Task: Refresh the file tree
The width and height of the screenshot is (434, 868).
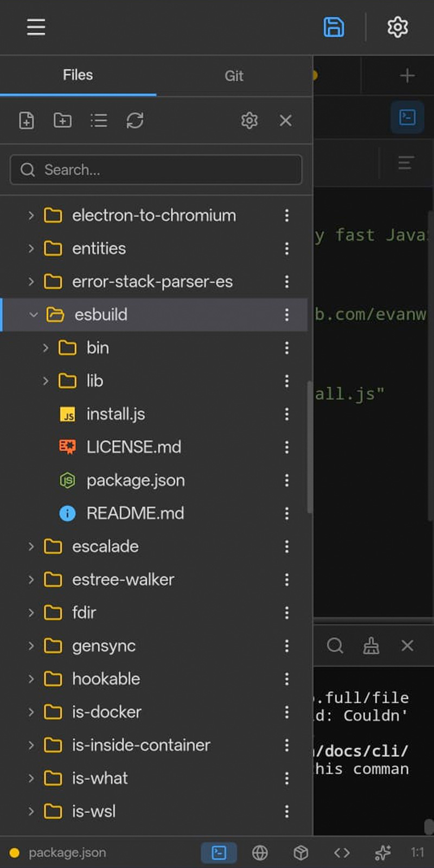Action: (x=135, y=120)
